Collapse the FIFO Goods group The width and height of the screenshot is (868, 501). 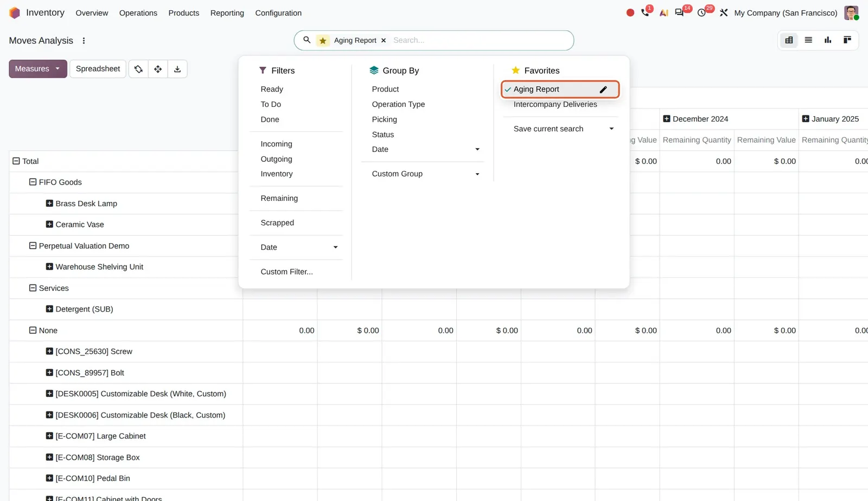click(33, 182)
